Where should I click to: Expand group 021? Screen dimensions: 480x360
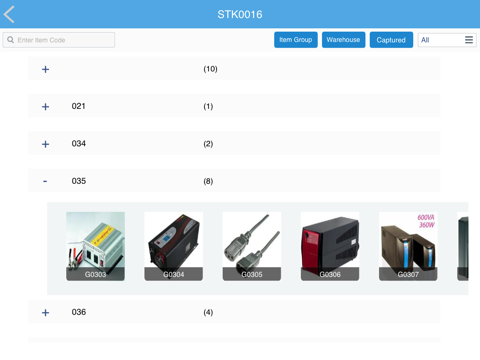pyautogui.click(x=45, y=106)
